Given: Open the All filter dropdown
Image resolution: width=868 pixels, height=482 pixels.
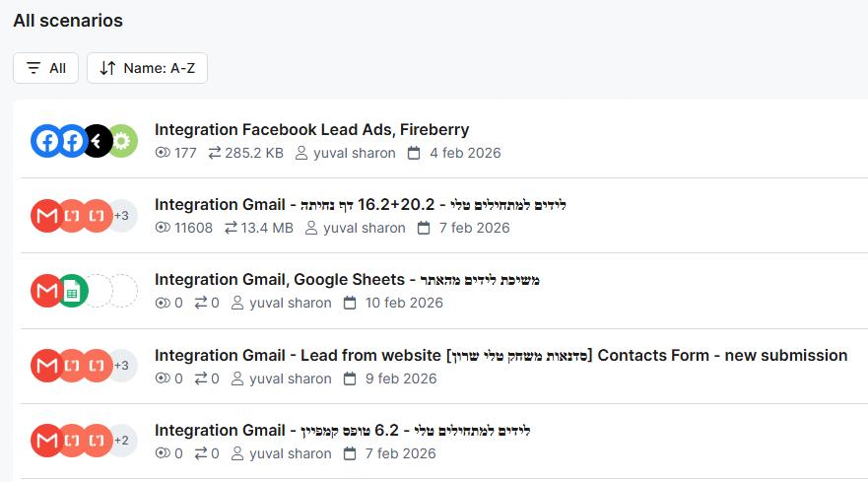Looking at the screenshot, I should [x=45, y=68].
